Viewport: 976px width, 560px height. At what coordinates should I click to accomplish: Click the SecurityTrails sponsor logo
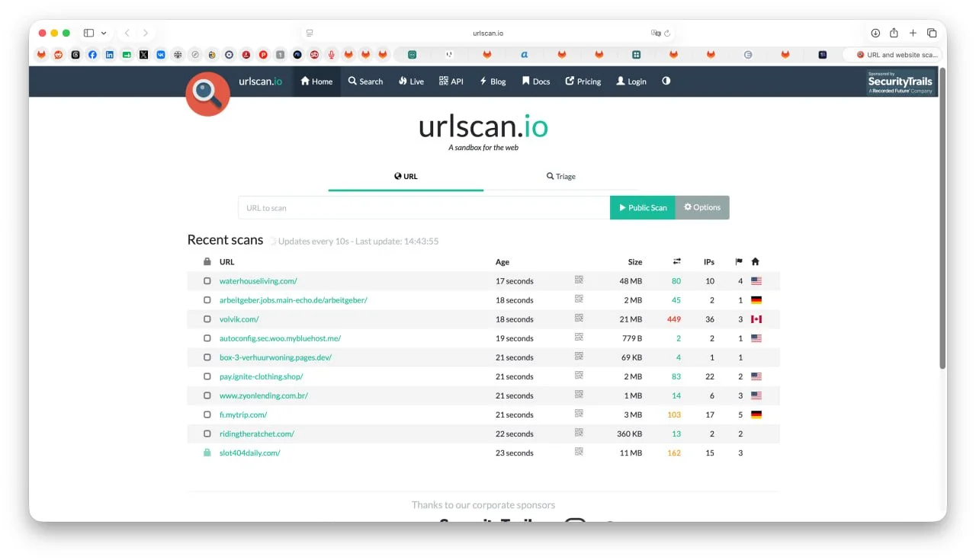tap(900, 82)
